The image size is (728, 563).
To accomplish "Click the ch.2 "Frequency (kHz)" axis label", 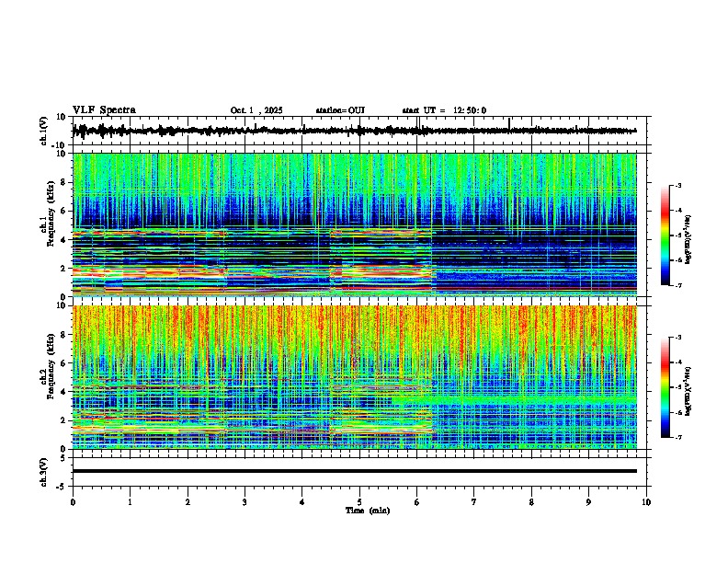I will point(51,366).
